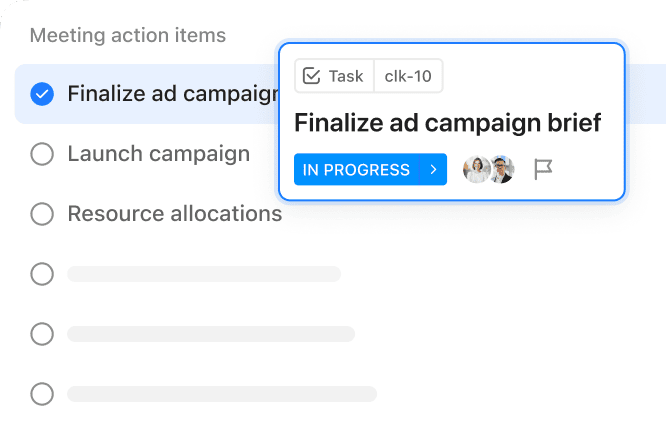Viewport: 666px width, 423px height.
Task: Click the Task type checkbox icon
Action: (x=311, y=76)
